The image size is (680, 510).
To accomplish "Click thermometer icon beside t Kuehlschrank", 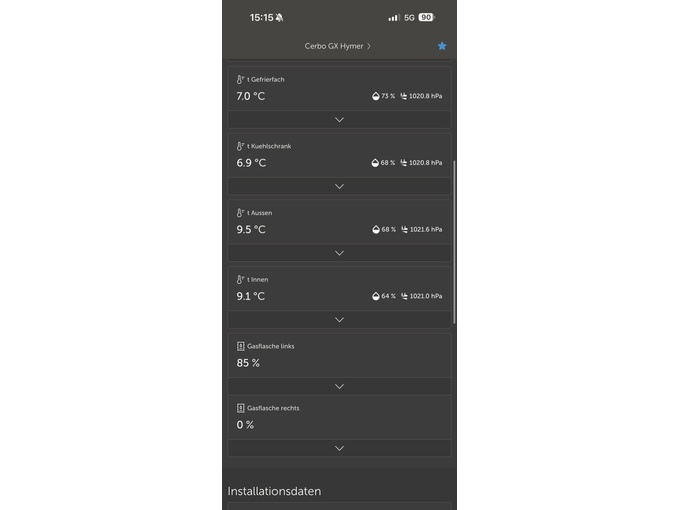I will coord(240,146).
